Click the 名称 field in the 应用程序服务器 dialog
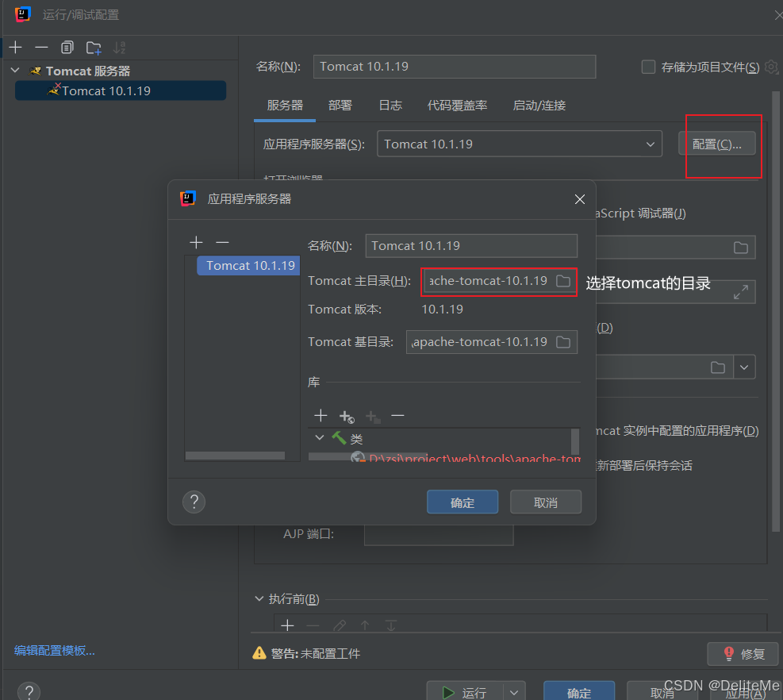 click(471, 246)
